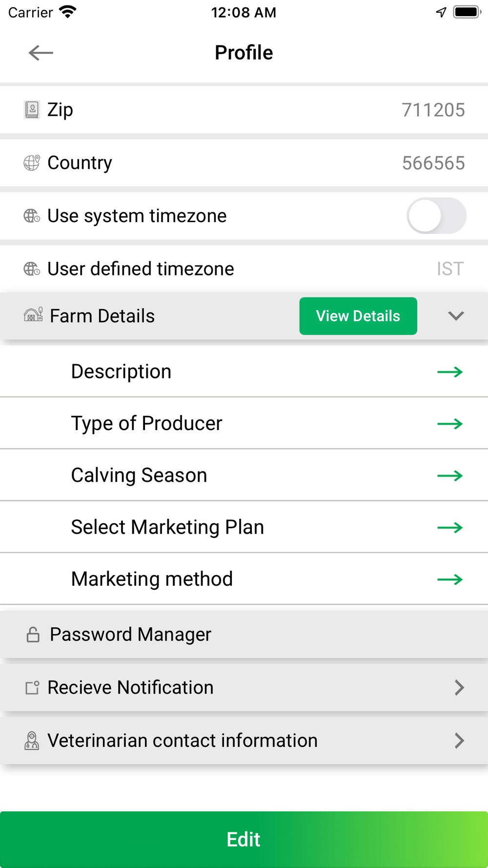Collapse the Farm Details section chevron

click(x=456, y=316)
